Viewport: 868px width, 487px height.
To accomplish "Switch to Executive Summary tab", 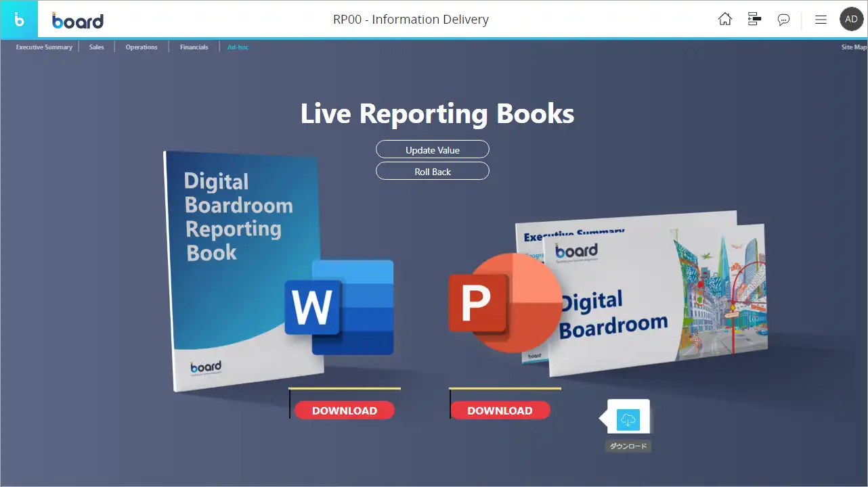I will 44,47.
